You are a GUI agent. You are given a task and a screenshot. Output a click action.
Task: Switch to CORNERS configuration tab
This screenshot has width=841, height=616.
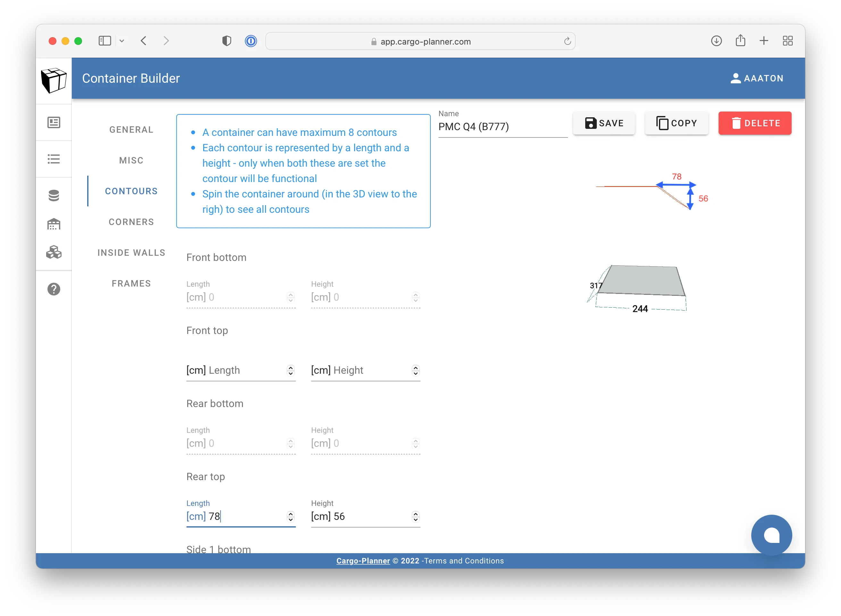point(131,222)
